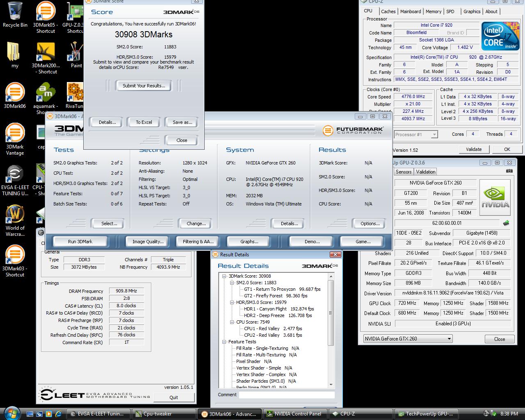Click the Demo button

312,242
